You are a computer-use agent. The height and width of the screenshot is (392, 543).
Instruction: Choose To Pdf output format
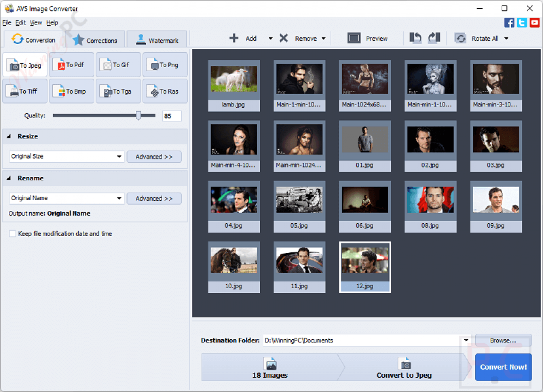(71, 65)
